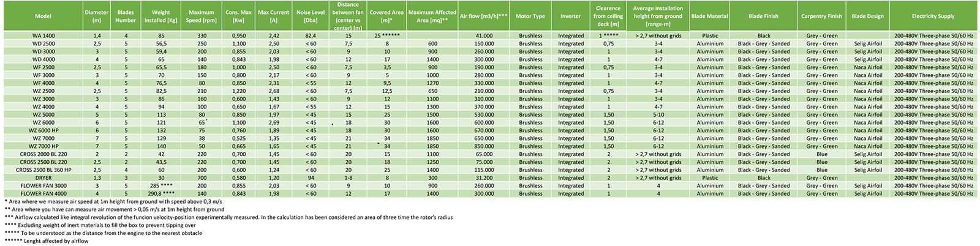Select the Maximum Speed [rpm] column header
980x246 pixels.
(202, 17)
